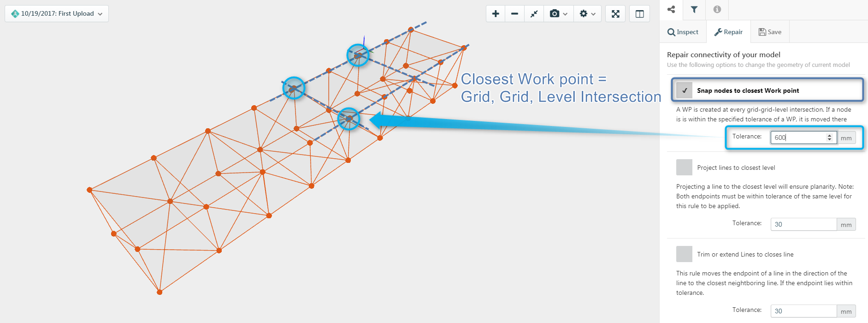The height and width of the screenshot is (323, 868).
Task: Click the Save button
Action: tap(770, 32)
